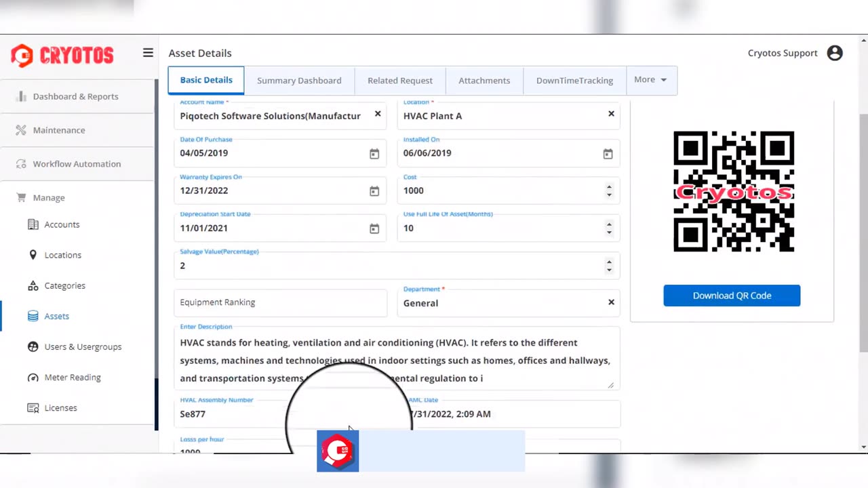Click the Depreciation Start Date field
This screenshot has width=868, height=488.
(x=280, y=227)
